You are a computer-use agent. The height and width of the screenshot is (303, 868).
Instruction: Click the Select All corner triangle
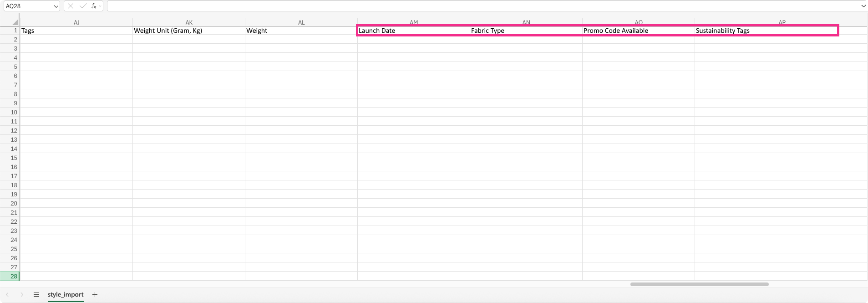15,22
